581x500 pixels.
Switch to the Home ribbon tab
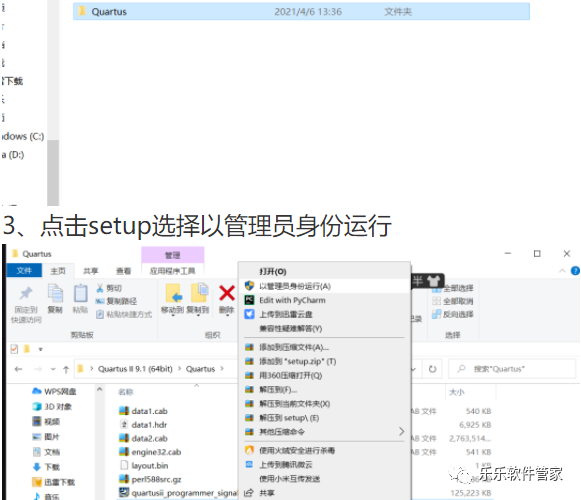click(58, 271)
